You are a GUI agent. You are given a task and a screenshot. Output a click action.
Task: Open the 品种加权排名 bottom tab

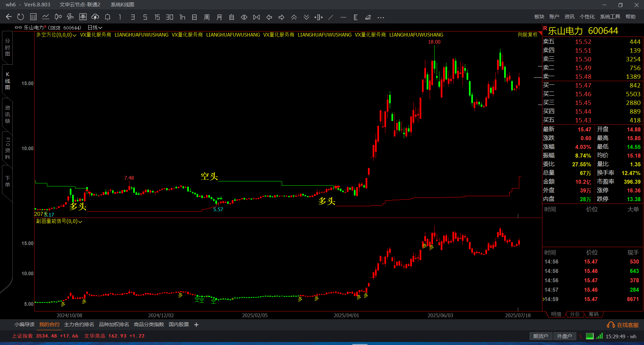pos(114,325)
